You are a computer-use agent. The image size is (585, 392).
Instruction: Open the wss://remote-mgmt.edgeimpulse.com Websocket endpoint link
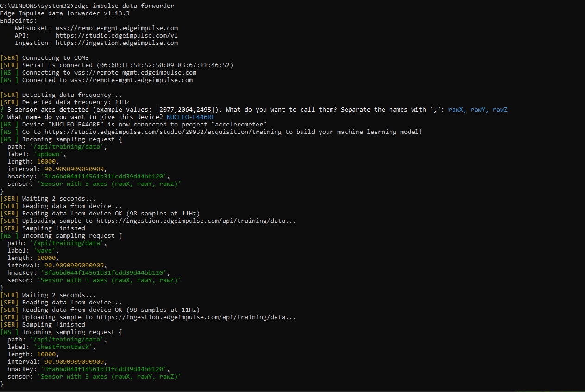pyautogui.click(x=118, y=28)
